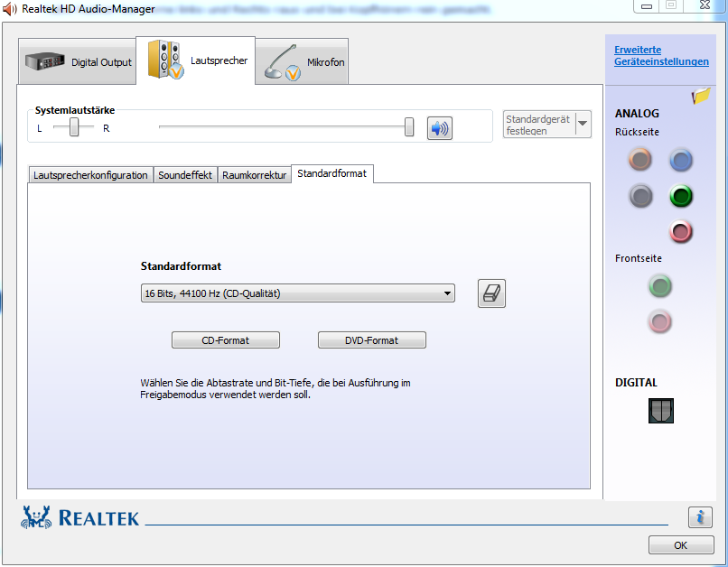The width and height of the screenshot is (728, 567).
Task: Select the Lautsprecher device tab
Action: [195, 60]
